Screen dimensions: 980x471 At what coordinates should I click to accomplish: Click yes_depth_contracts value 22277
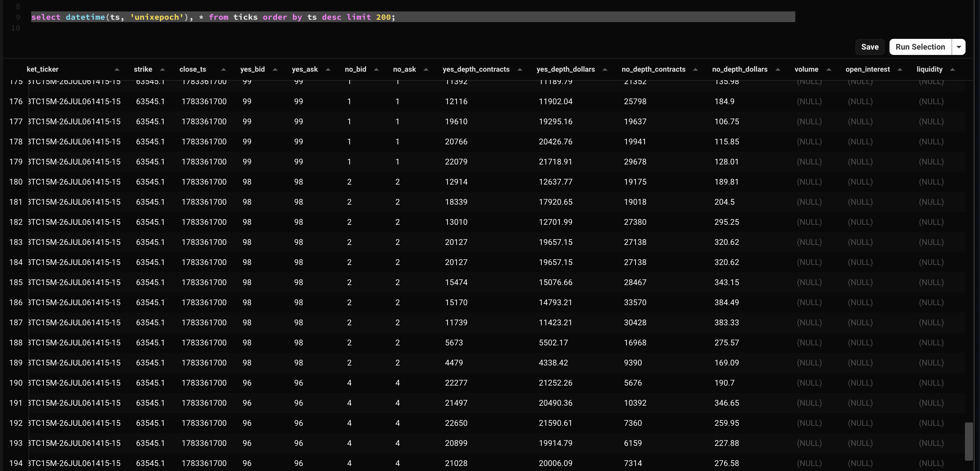456,383
